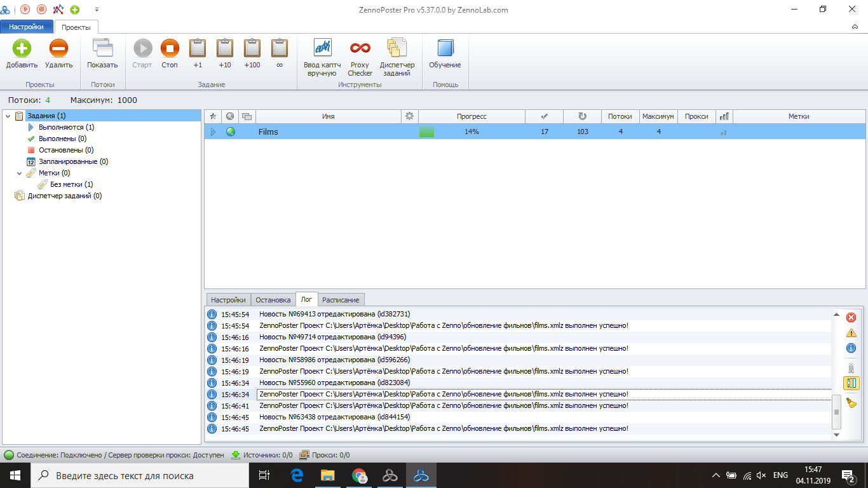Sort by Имя column header
Image resolution: width=868 pixels, height=488 pixels.
(328, 116)
